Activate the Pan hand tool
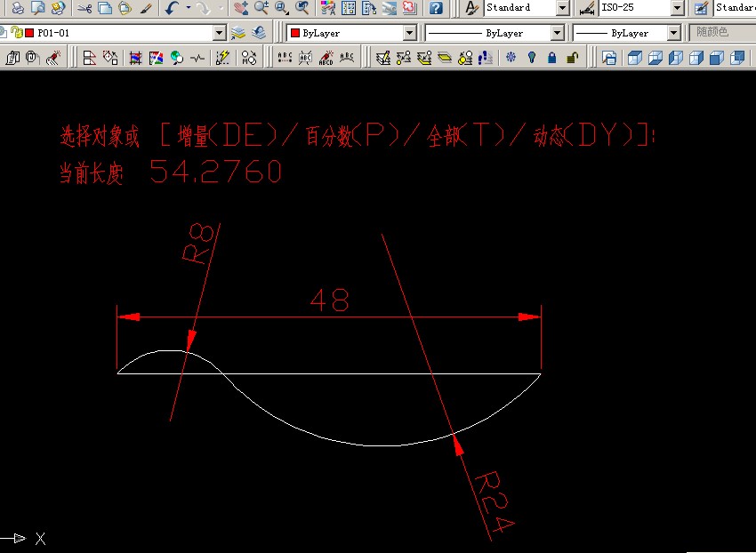The height and width of the screenshot is (553, 756). click(x=241, y=8)
